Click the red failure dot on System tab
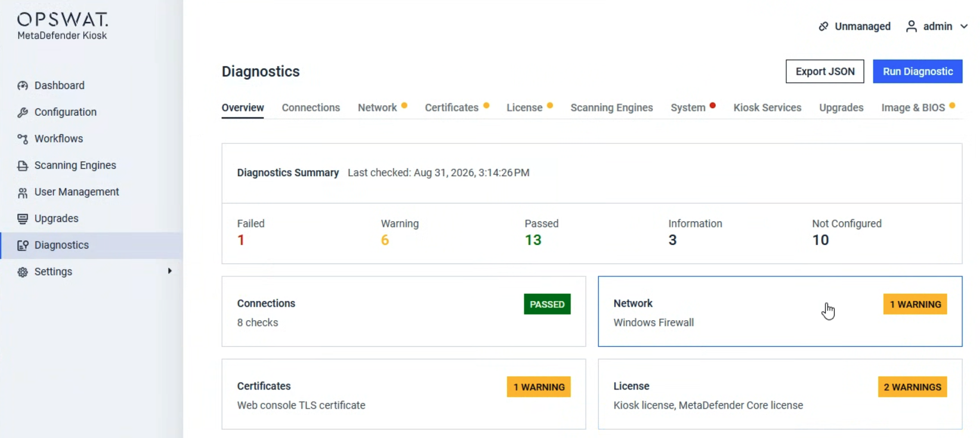Viewport: 980px width, 438px height. pyautogui.click(x=713, y=106)
